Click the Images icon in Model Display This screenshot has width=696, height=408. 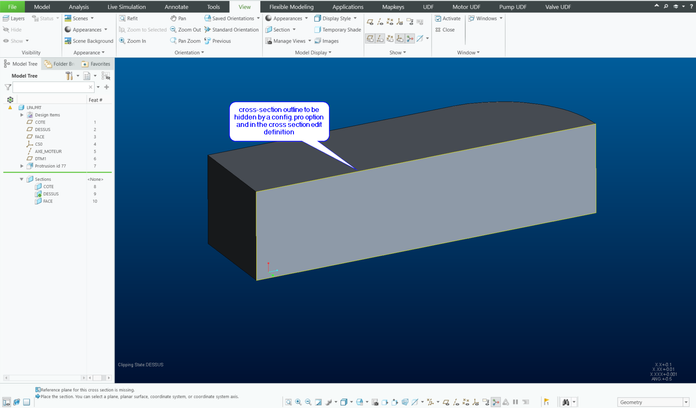(x=316, y=41)
